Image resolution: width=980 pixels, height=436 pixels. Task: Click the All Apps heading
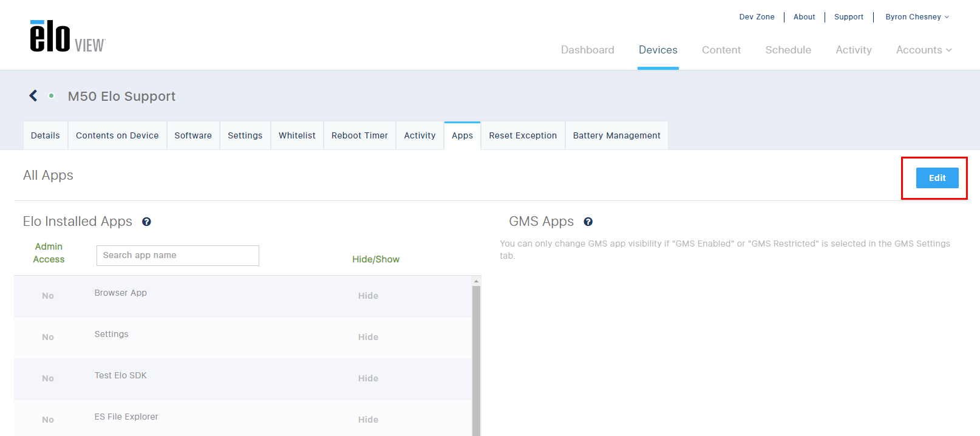point(48,175)
